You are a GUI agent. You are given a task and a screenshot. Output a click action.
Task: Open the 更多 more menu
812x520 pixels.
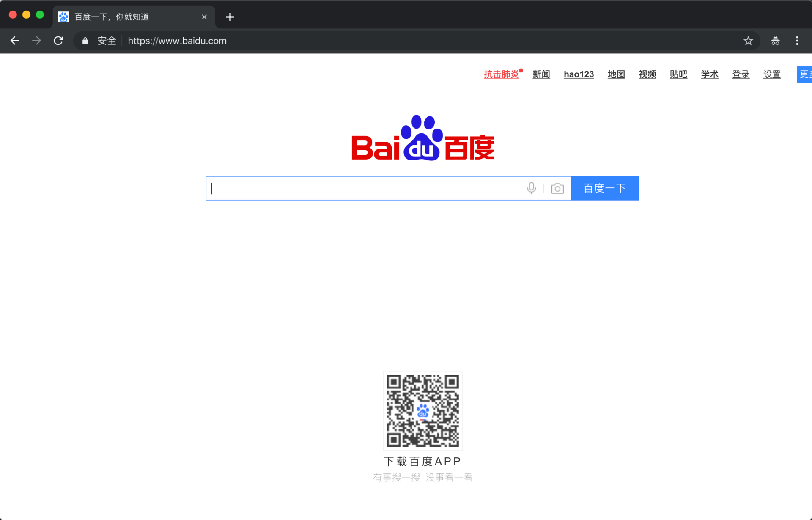pyautogui.click(x=805, y=74)
